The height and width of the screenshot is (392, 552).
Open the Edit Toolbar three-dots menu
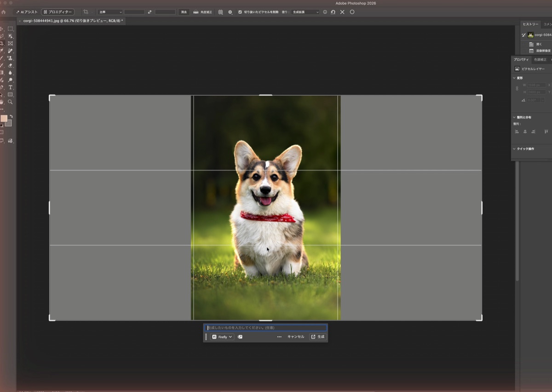(x=2, y=109)
